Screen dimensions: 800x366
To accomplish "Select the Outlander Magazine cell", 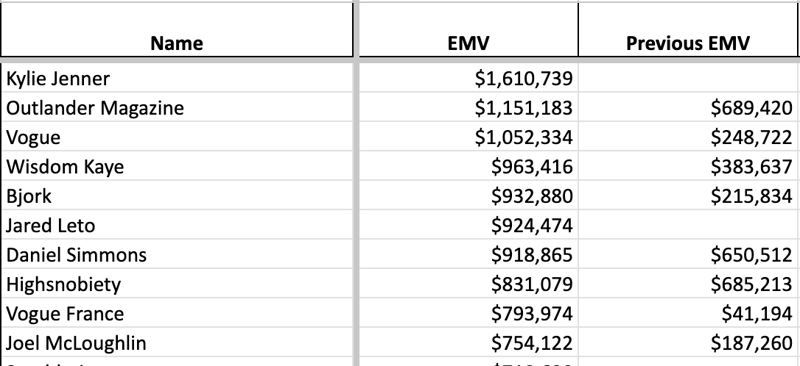I will pyautogui.click(x=177, y=107).
